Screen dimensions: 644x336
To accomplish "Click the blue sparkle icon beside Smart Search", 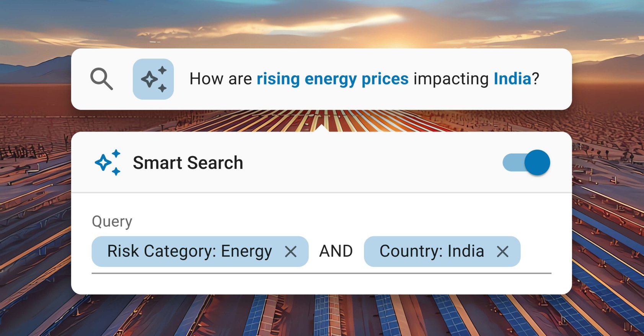I will point(108,162).
